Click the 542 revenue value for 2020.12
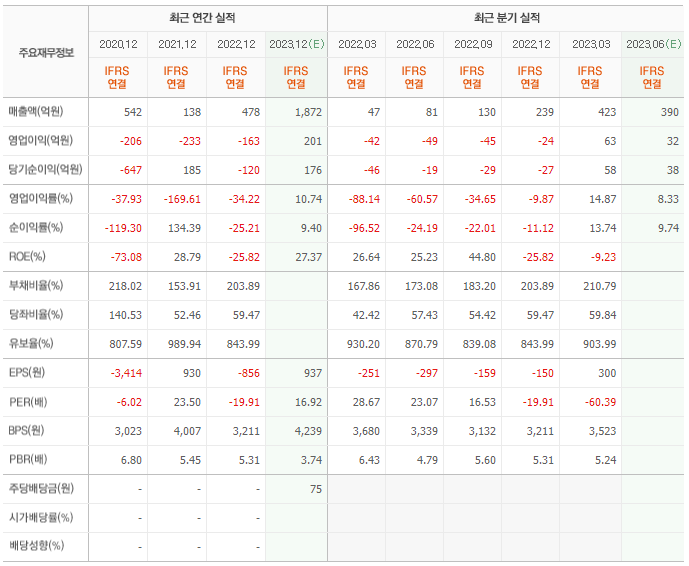The width and height of the screenshot is (689, 566). tap(133, 112)
